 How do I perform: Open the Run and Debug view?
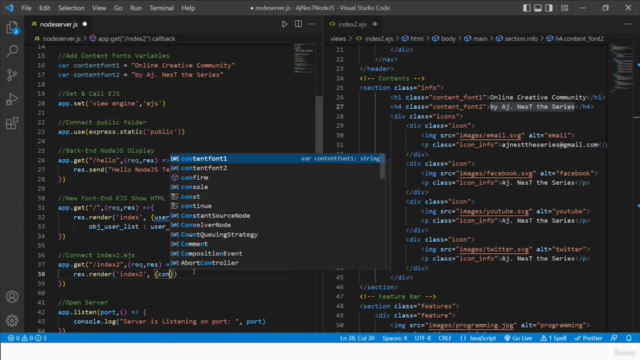click(x=12, y=99)
